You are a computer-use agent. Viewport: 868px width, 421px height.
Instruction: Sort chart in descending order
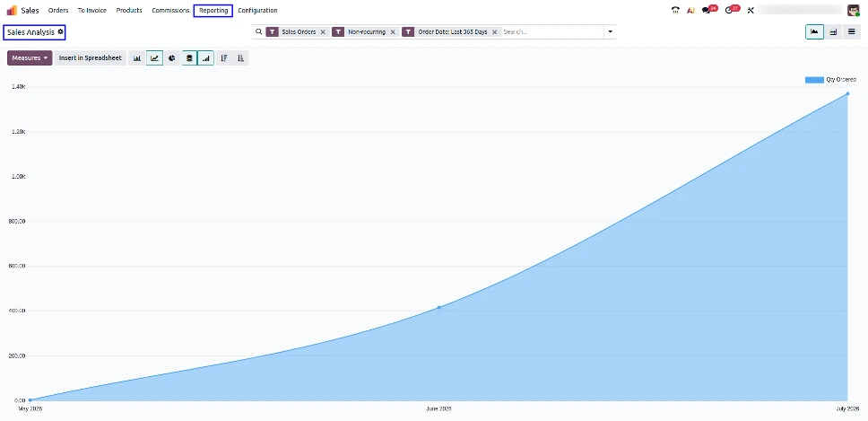pos(223,58)
